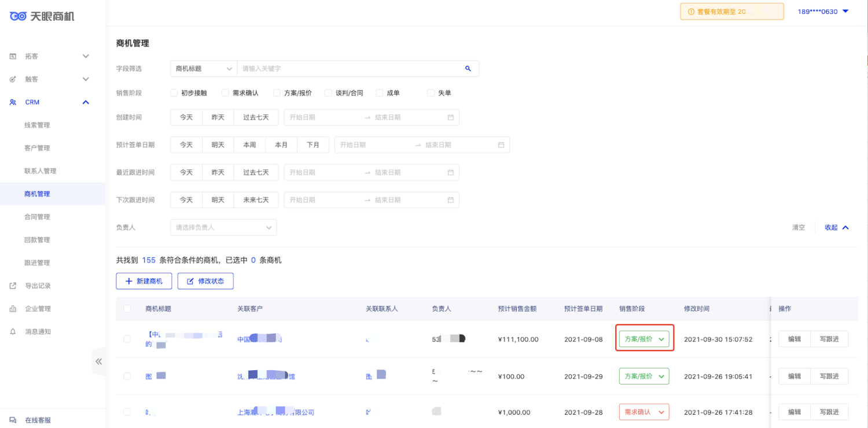Open calendar icon in 下次跟进时间 date range

tap(451, 200)
